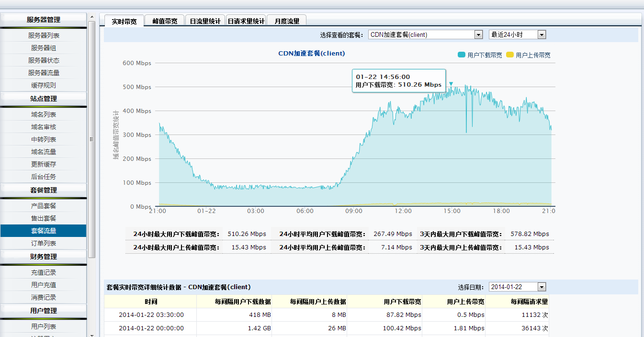
Task: Toggle 用户上传带宽 legend series
Action: pyautogui.click(x=529, y=55)
